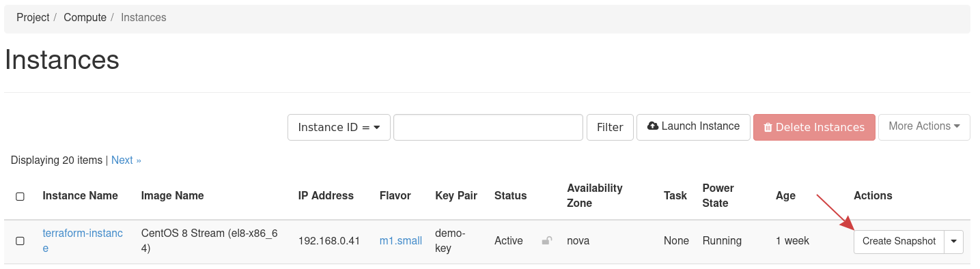The image size is (980, 269).
Task: Click the Age column header
Action: pos(785,196)
